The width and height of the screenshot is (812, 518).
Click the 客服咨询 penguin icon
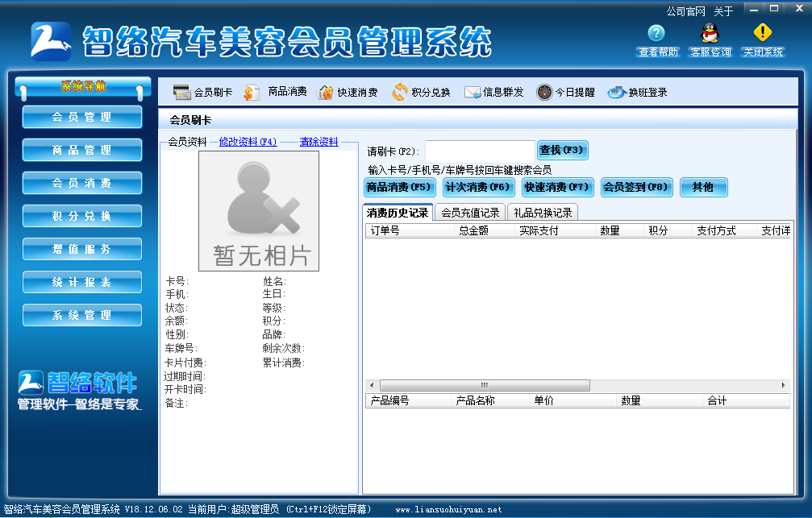point(710,33)
